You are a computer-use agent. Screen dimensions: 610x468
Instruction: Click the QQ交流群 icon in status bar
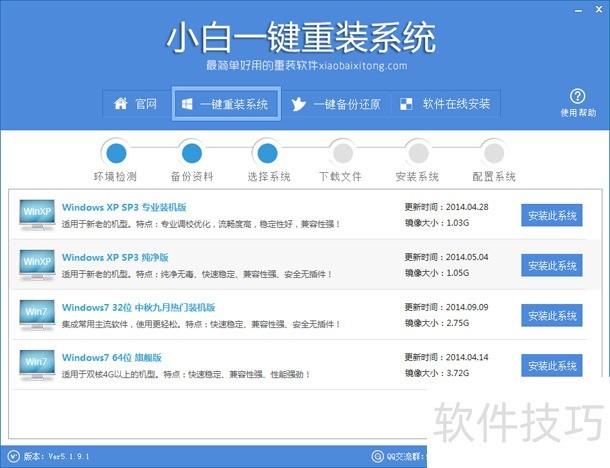coord(377,456)
